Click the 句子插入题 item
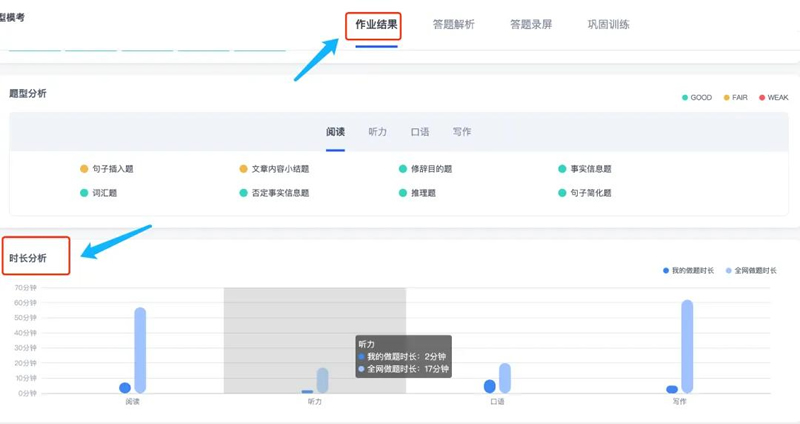 click(112, 169)
